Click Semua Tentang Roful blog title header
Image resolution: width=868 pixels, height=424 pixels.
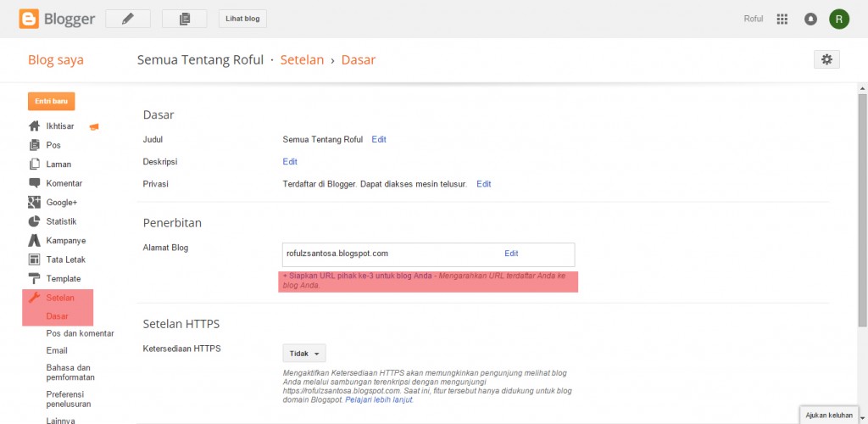(x=200, y=59)
